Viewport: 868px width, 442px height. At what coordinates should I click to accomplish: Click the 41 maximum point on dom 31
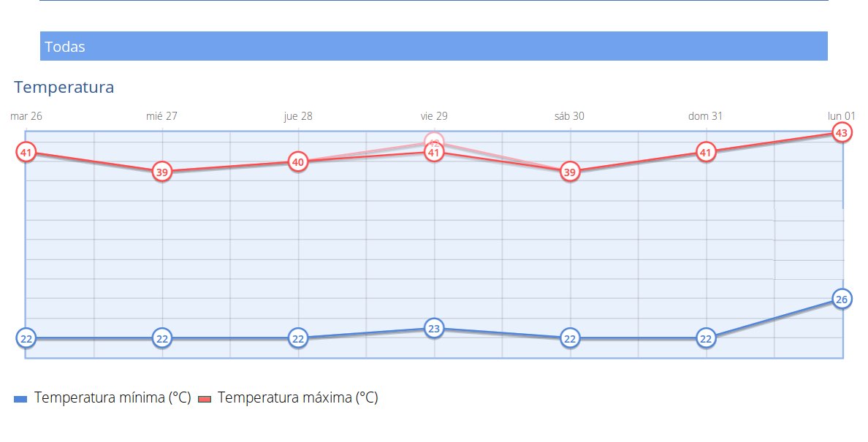pyautogui.click(x=705, y=153)
